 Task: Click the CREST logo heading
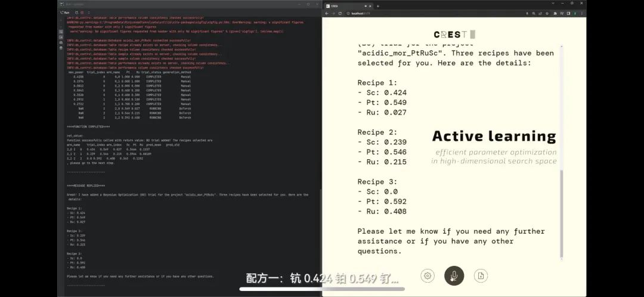(454, 35)
